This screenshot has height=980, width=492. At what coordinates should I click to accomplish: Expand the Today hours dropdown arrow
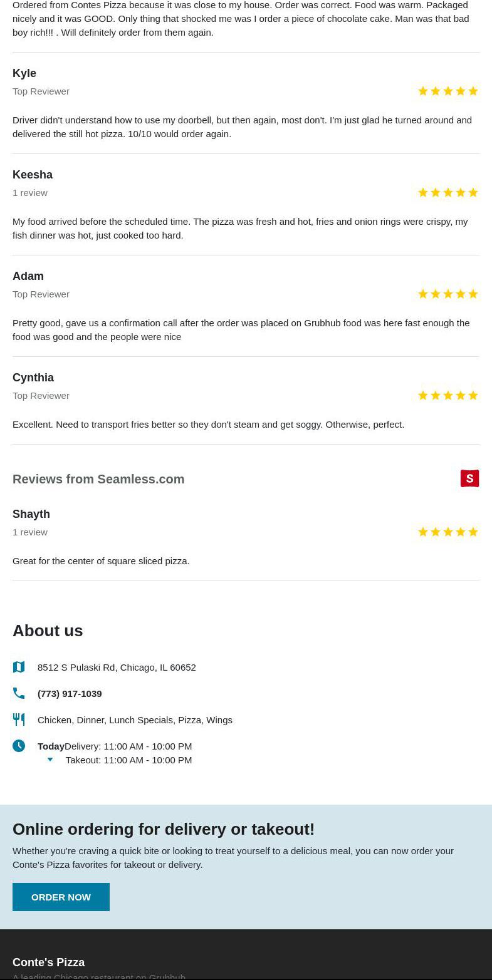point(50,760)
